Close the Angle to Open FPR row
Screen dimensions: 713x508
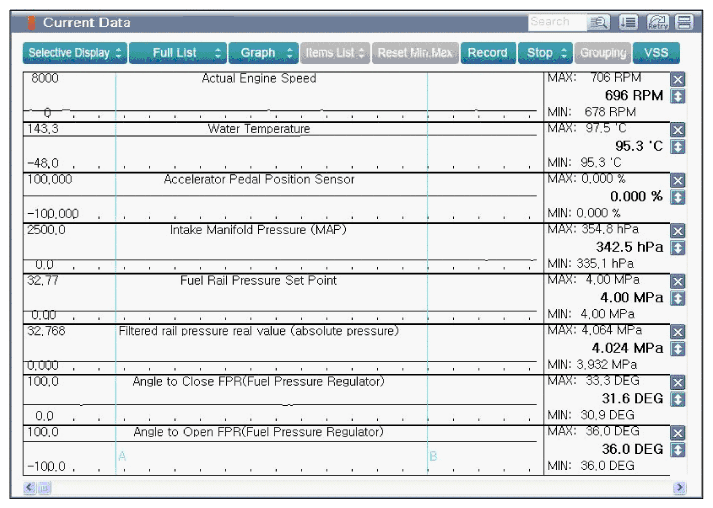click(x=678, y=433)
